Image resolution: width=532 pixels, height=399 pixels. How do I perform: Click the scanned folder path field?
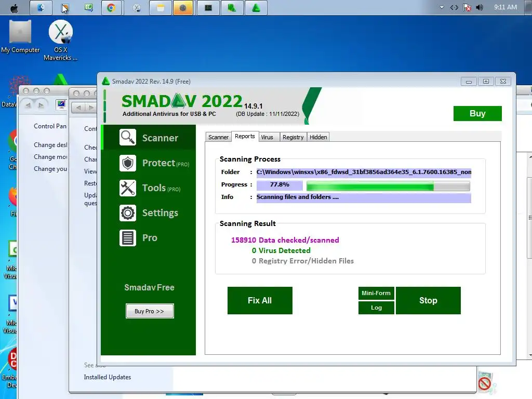point(364,172)
